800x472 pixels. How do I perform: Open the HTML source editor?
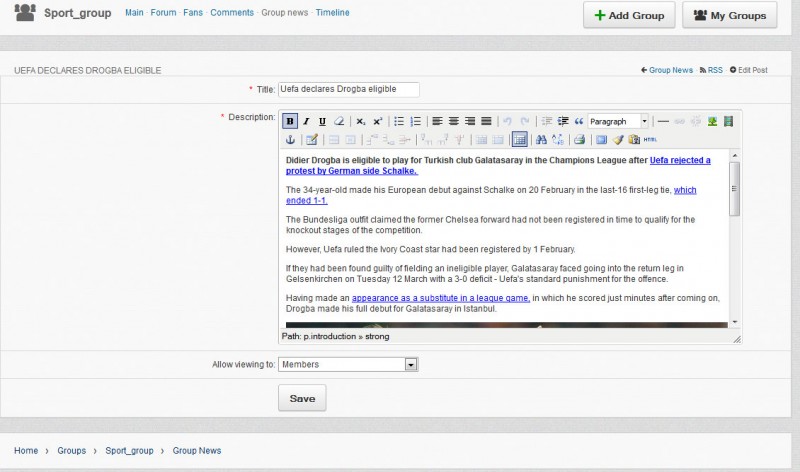coord(650,140)
